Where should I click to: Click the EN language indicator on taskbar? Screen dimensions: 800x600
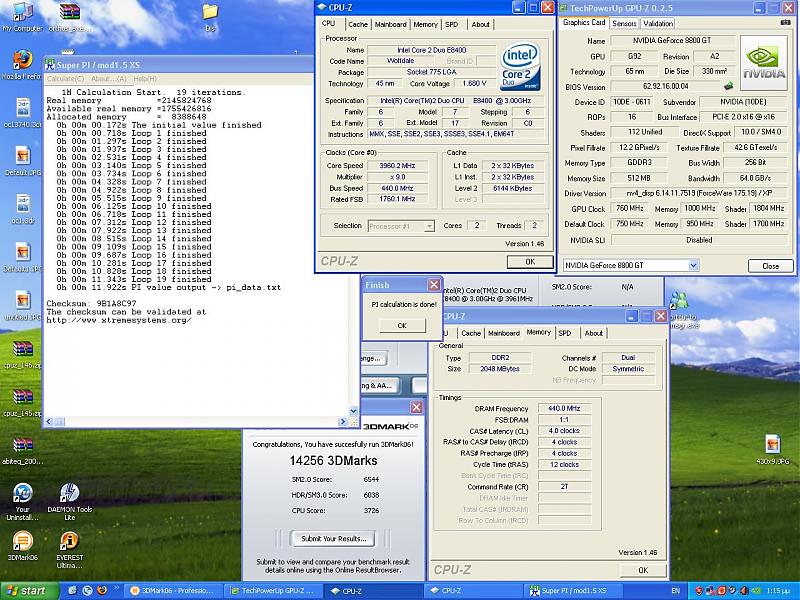[x=676, y=591]
